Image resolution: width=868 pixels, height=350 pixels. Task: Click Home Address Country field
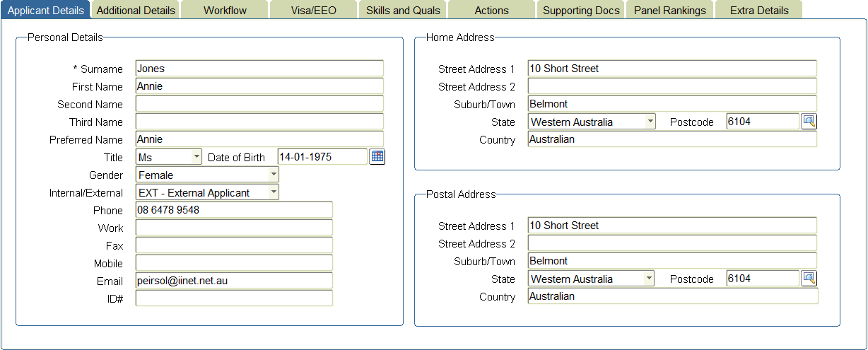tap(672, 139)
